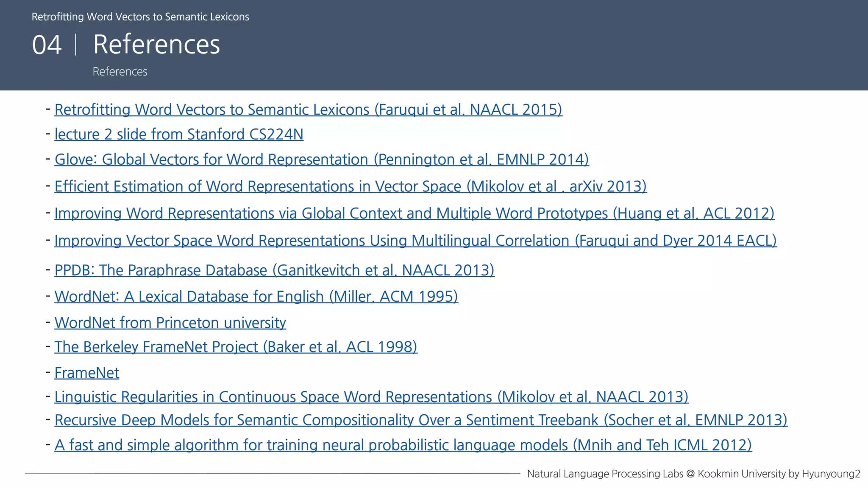
Task: Open the Glove Global Vectors Pennington reference
Action: 322,159
